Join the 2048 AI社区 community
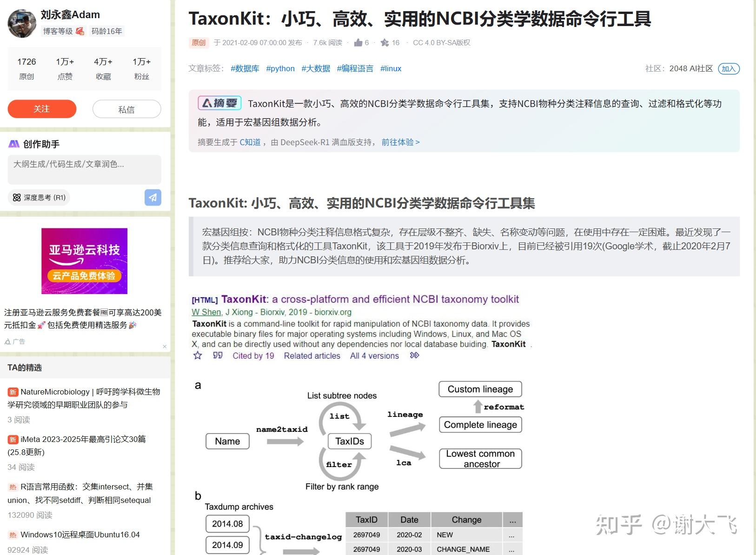Image resolution: width=756 pixels, height=555 pixels. click(729, 68)
